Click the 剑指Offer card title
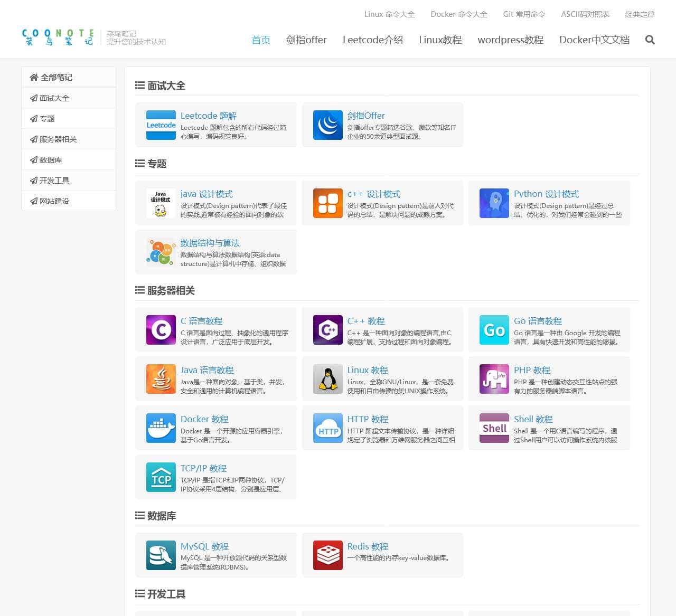 tap(366, 116)
